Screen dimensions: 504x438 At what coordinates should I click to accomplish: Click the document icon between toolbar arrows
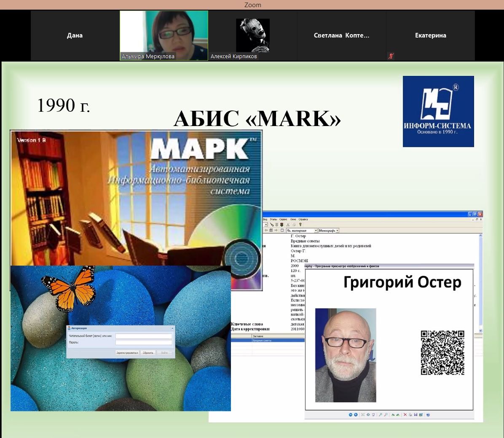271,230
